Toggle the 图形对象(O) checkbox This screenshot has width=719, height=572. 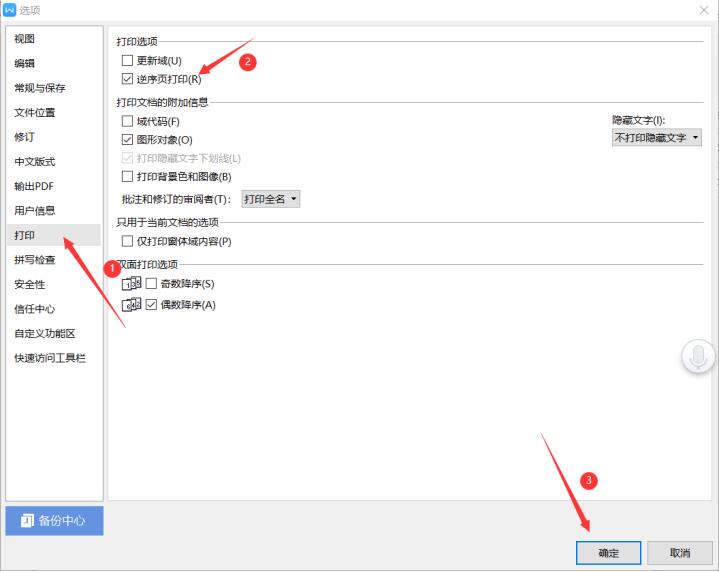[127, 139]
